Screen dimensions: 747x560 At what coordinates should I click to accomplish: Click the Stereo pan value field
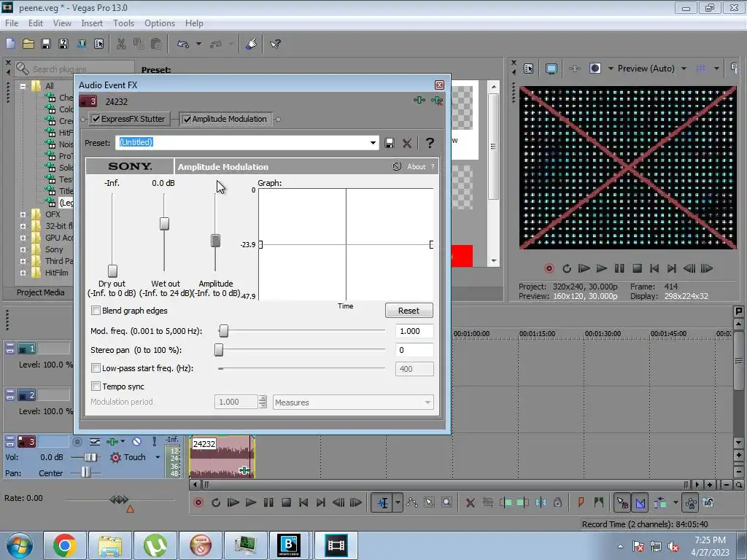[x=414, y=350]
